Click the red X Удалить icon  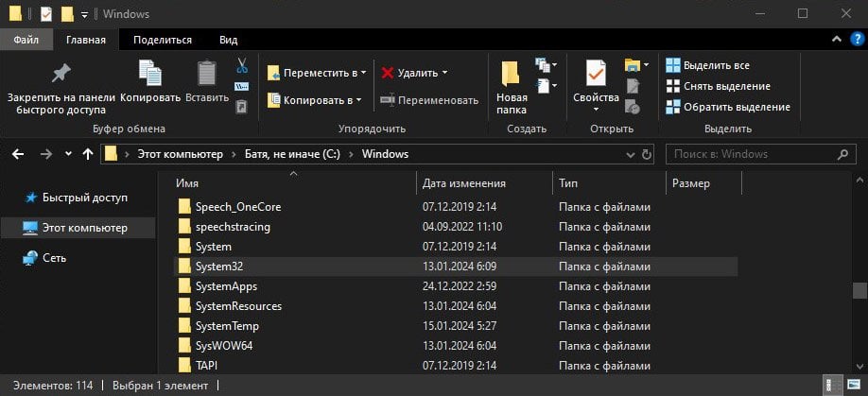click(388, 73)
